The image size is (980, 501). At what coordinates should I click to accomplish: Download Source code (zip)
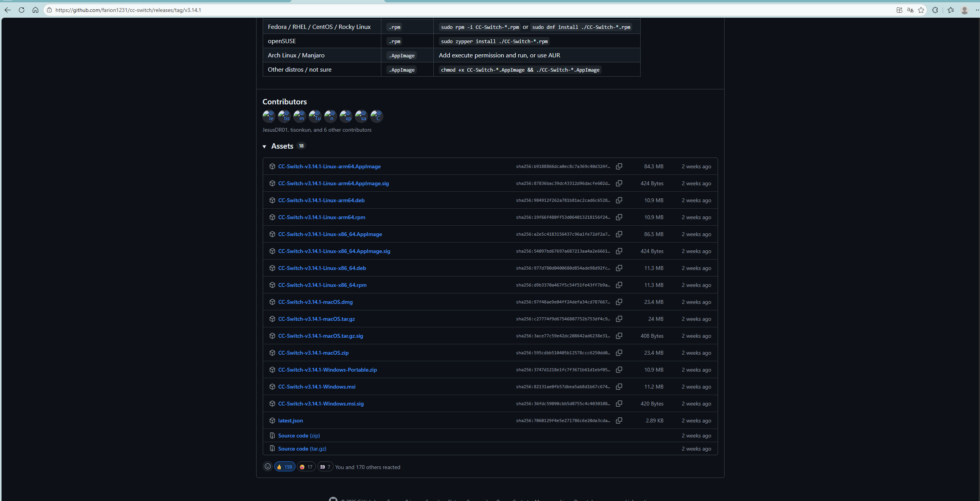(299, 436)
